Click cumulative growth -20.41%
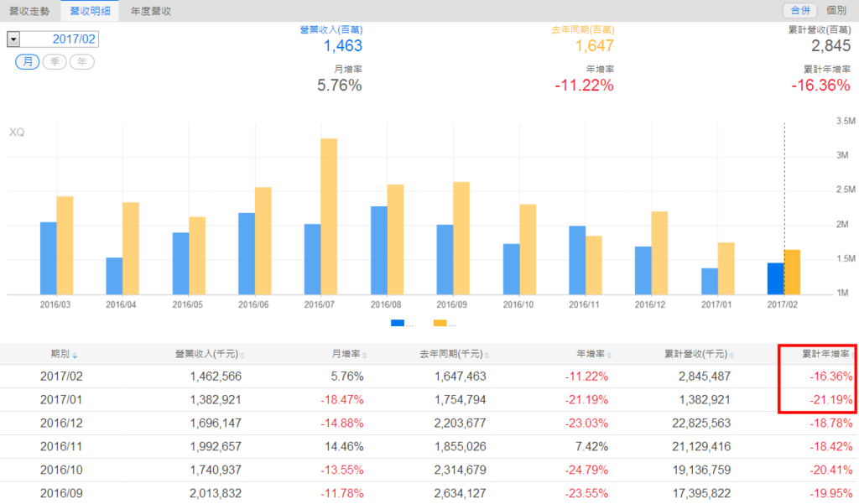Viewport: 859px width, 504px height. tap(831, 470)
